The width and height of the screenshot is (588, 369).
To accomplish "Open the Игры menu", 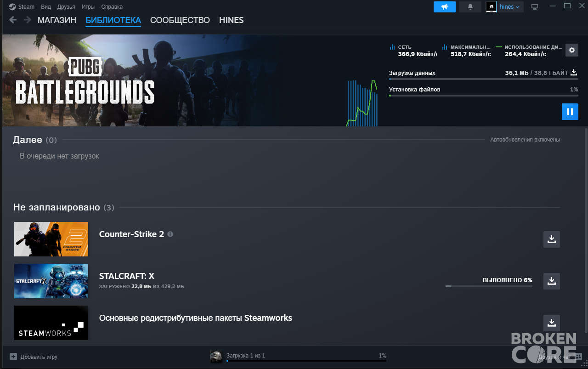I will click(88, 7).
